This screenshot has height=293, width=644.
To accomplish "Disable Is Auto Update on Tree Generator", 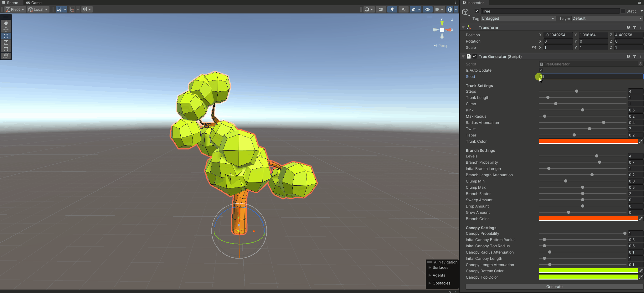I will coord(541,70).
